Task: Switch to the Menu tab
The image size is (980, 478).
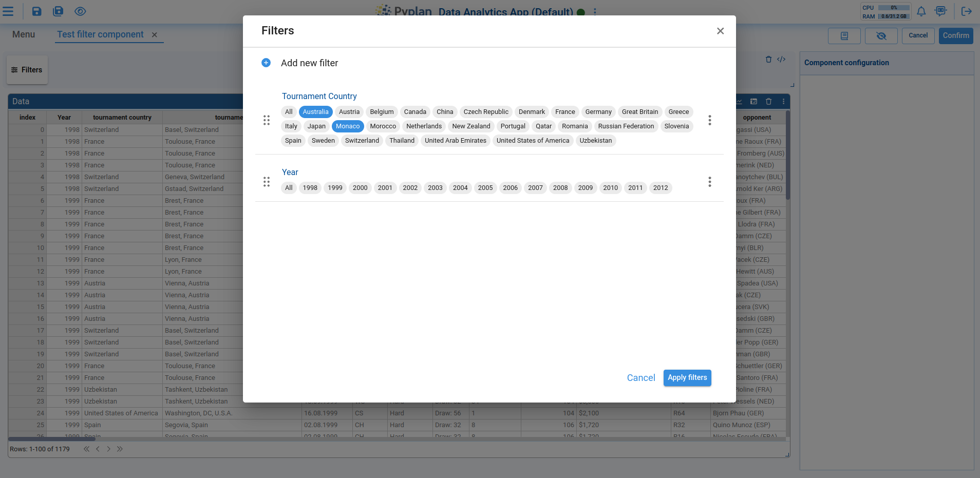Action: click(24, 34)
